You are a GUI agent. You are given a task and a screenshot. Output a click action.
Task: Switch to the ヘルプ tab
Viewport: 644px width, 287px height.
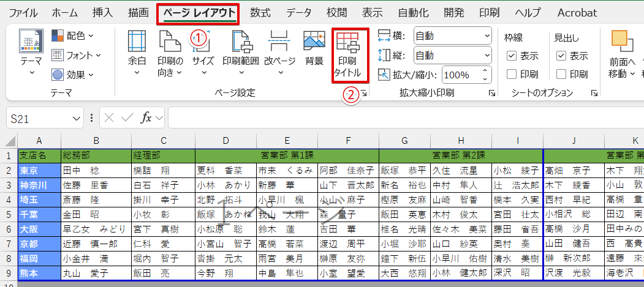pos(528,13)
